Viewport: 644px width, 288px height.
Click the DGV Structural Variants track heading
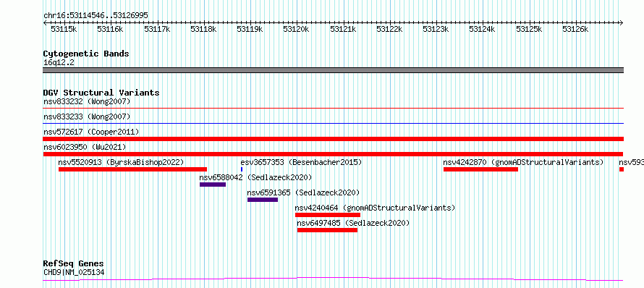(x=101, y=93)
